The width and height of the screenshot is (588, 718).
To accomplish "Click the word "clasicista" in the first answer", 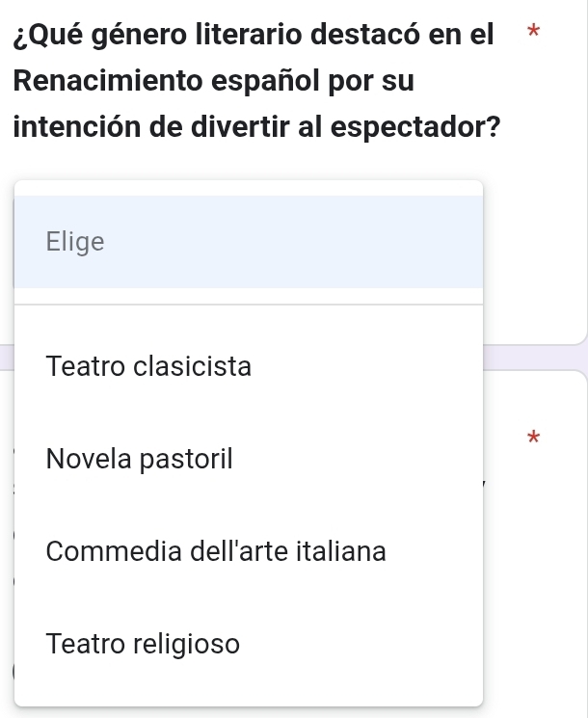I will (191, 366).
